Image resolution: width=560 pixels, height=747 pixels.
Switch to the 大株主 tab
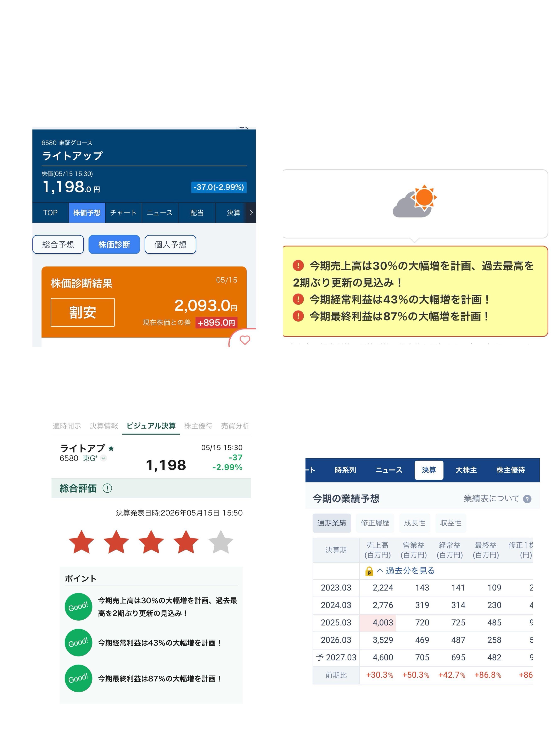click(x=466, y=470)
